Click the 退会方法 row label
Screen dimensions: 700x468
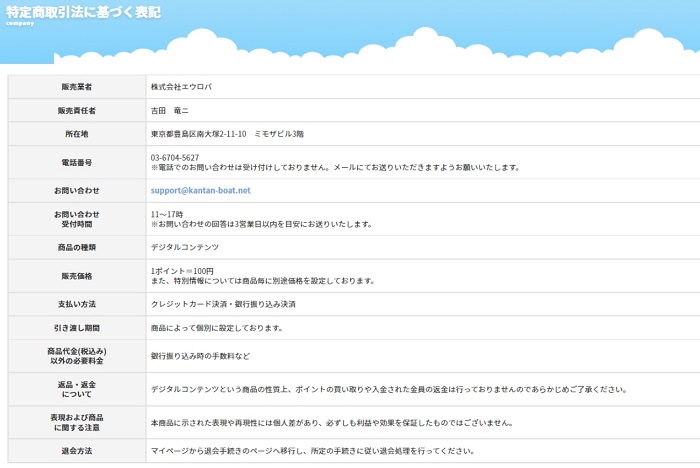click(x=77, y=451)
